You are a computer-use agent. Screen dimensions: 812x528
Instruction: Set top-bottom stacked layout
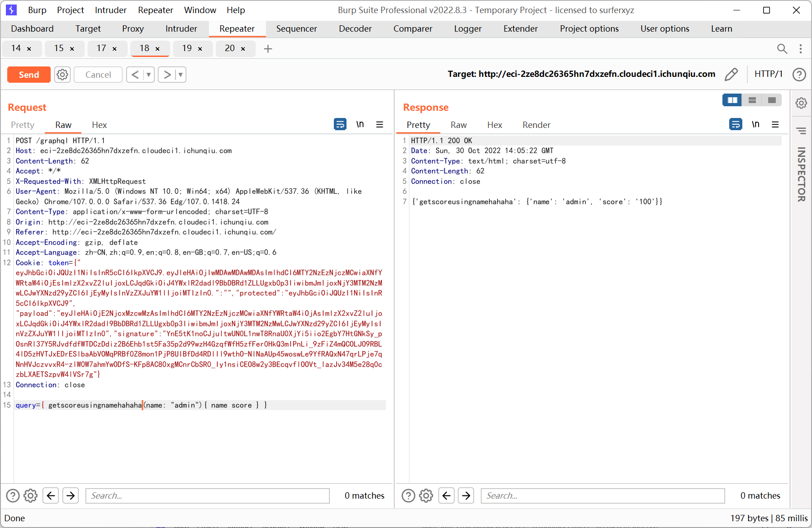752,100
